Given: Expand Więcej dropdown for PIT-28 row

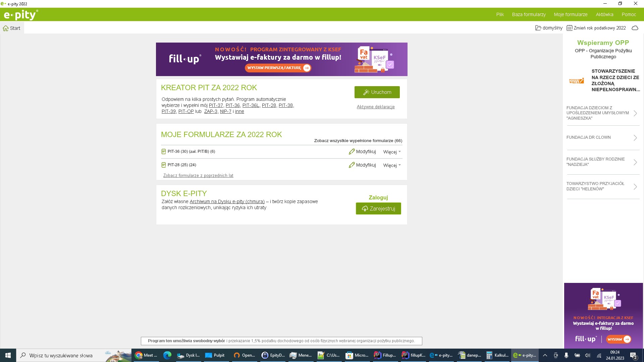Looking at the screenshot, I should coord(392,165).
